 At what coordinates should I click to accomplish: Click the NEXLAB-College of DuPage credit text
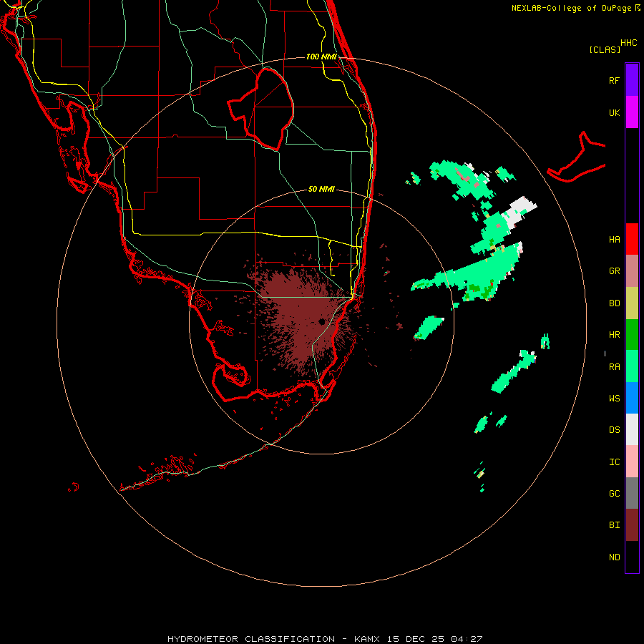[571, 8]
